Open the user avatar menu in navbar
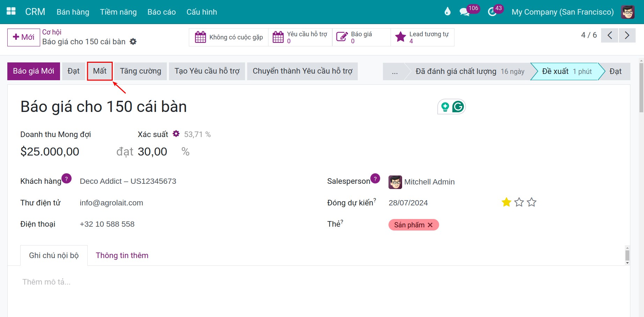The image size is (644, 317). coord(628,12)
